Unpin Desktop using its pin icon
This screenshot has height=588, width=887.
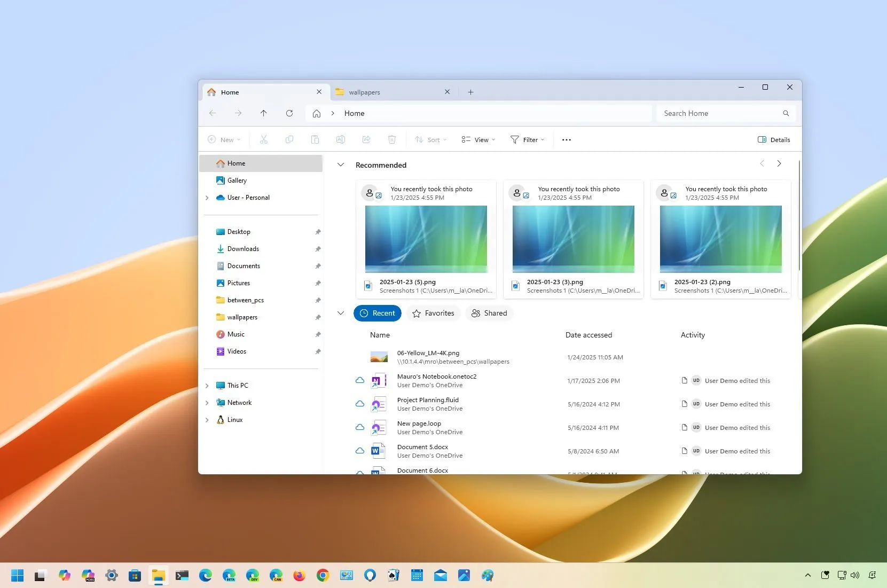pyautogui.click(x=318, y=232)
